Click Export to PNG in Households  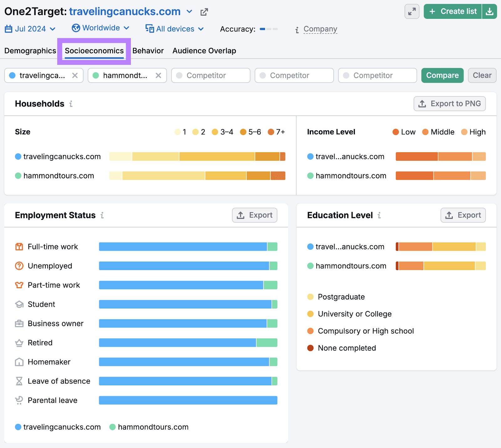pos(450,104)
